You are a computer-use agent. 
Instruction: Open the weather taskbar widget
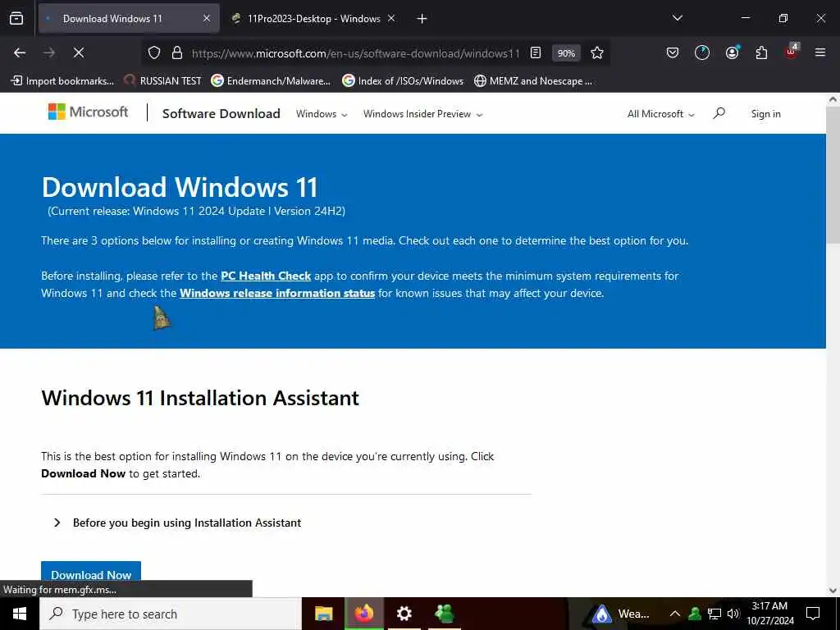pos(620,614)
